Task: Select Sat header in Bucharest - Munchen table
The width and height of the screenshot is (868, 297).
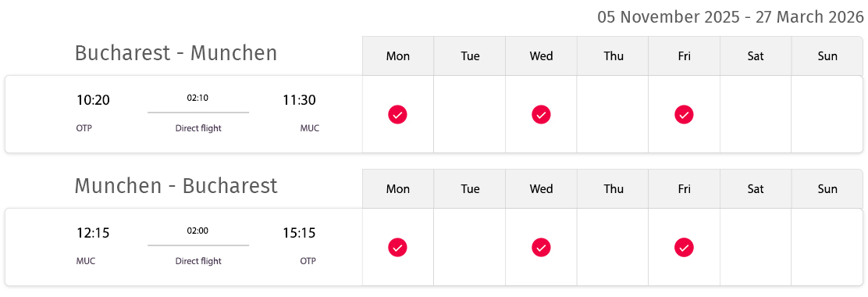Action: pyautogui.click(x=756, y=56)
